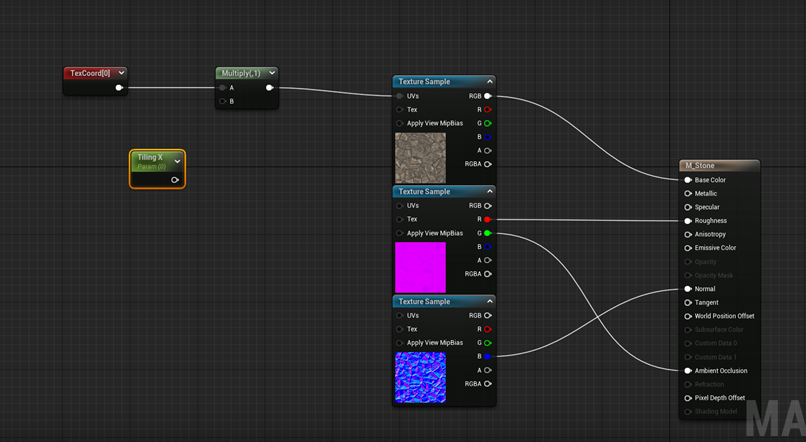Click the blue normal map thumbnail
Screen dimensions: 806x442
[420, 377]
